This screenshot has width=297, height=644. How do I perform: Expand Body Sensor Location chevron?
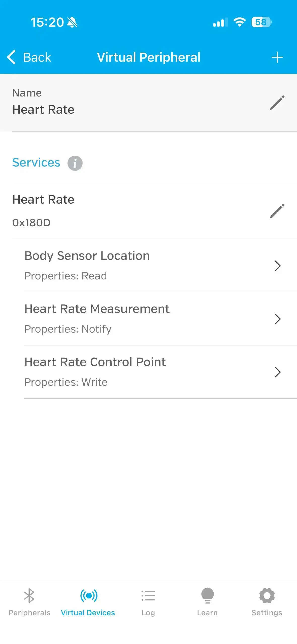pyautogui.click(x=277, y=266)
